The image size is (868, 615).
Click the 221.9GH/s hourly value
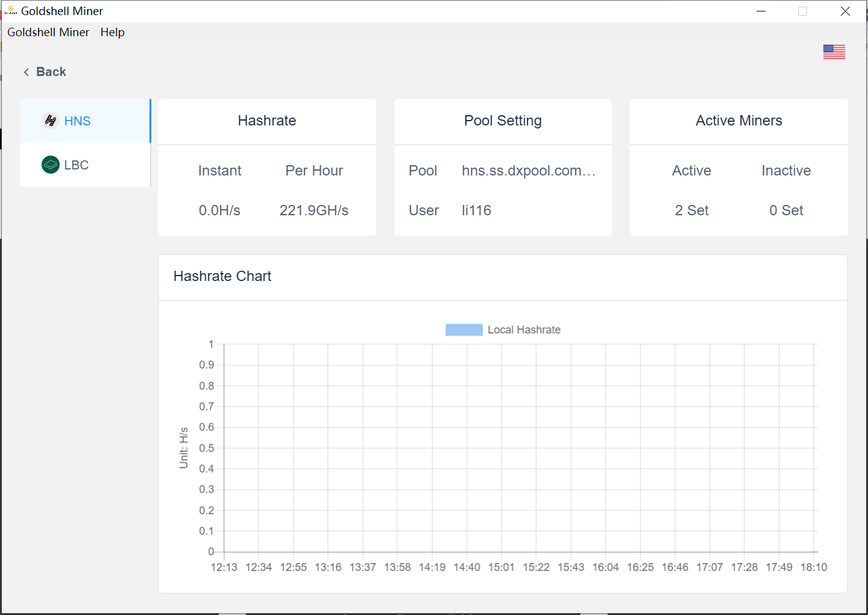tap(314, 210)
